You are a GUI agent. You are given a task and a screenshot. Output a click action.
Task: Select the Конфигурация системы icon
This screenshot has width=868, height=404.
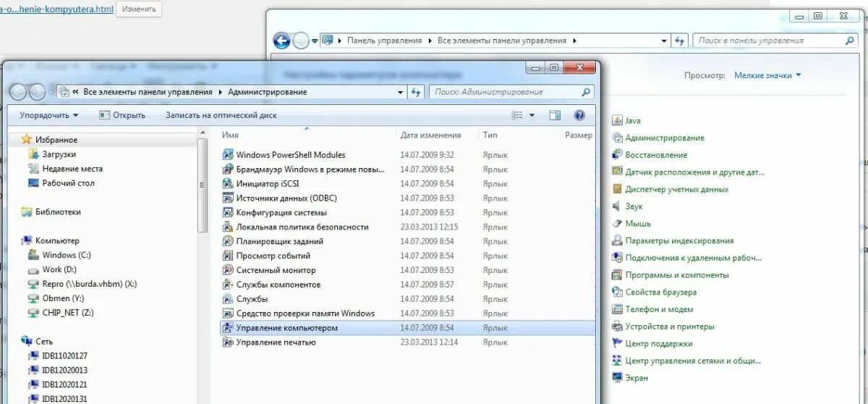[228, 213]
